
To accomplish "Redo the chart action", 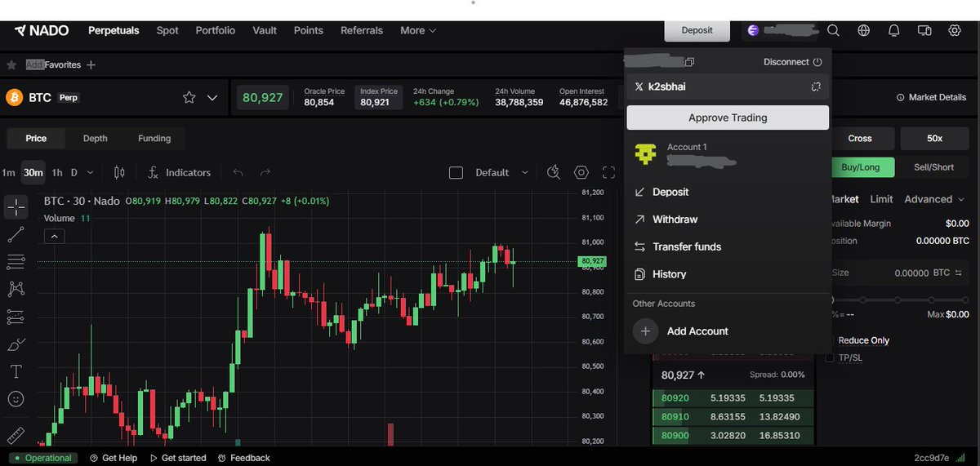I will 265,172.
